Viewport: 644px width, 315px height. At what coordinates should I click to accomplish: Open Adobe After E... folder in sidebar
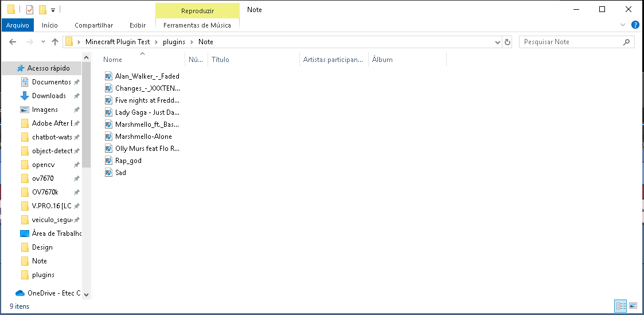click(x=52, y=123)
